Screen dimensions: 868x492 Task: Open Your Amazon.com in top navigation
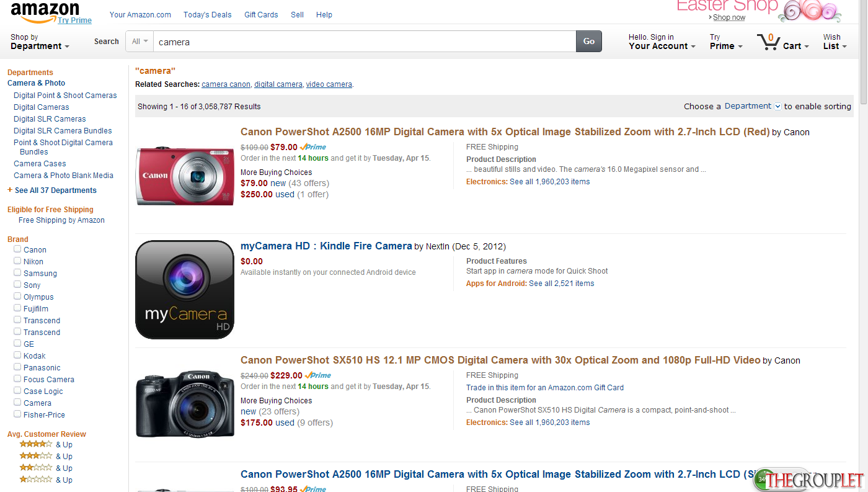140,14
